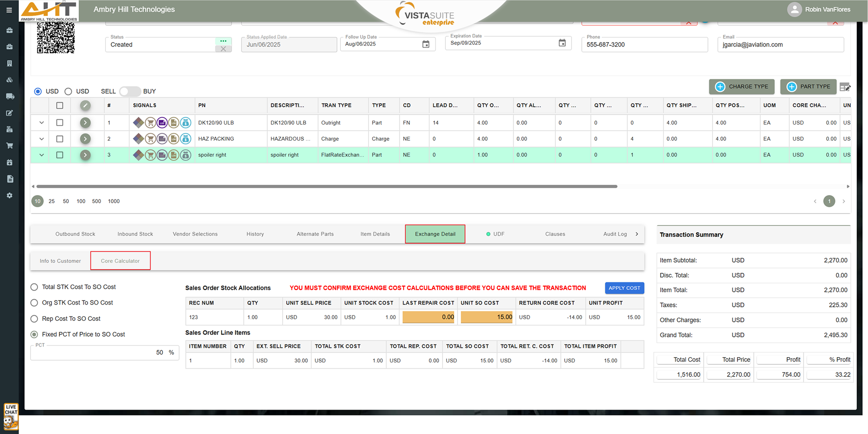
Task: Click the grid edit icon beside Part Type
Action: coord(844,87)
